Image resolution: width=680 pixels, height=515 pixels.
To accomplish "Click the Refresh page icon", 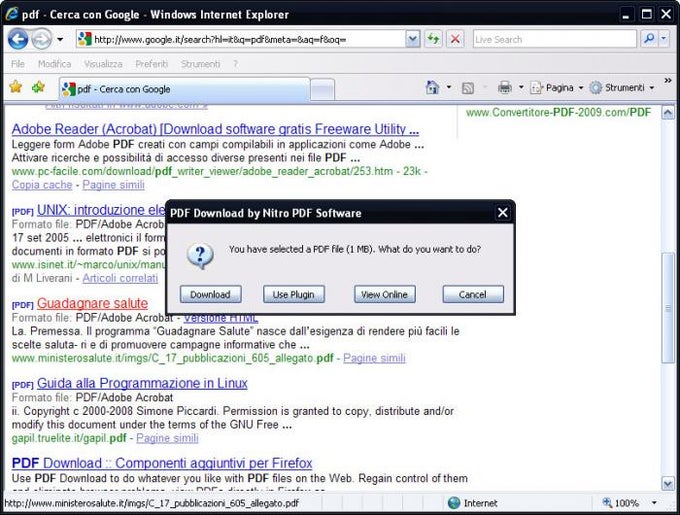I will [x=433, y=39].
